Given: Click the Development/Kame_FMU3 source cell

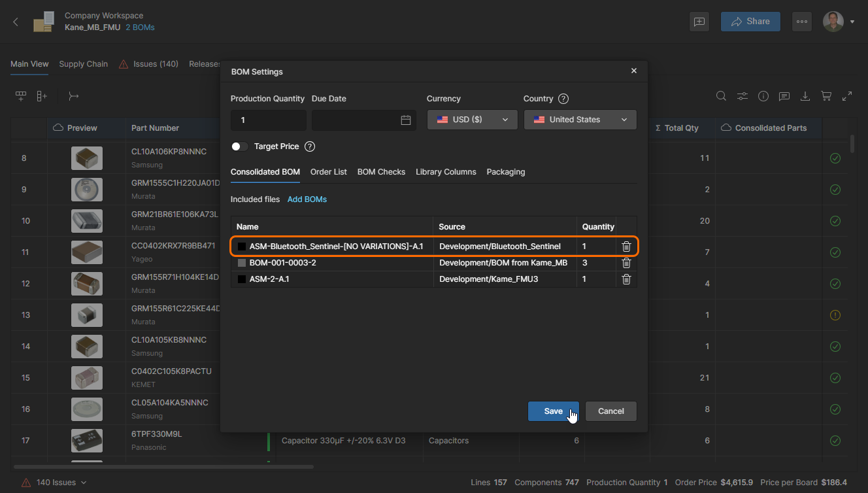Looking at the screenshot, I should (505, 279).
